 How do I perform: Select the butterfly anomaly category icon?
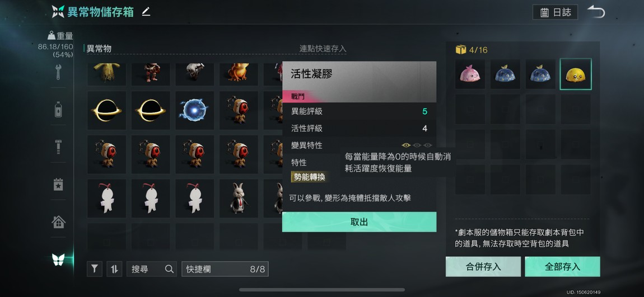tap(58, 260)
